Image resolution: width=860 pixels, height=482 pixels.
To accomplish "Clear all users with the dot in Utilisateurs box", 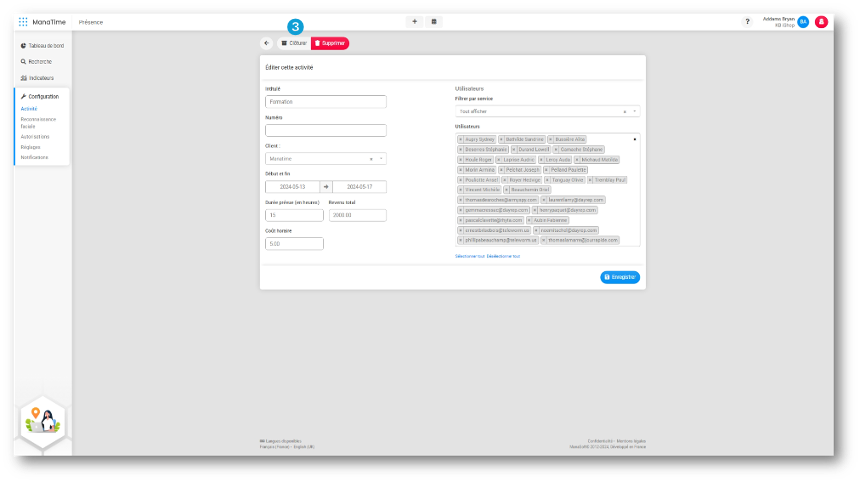I will click(635, 139).
